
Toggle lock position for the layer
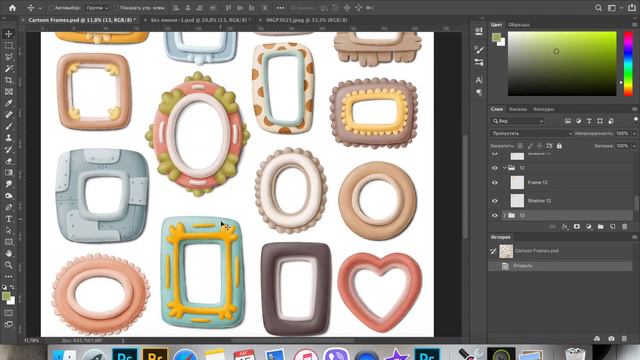[540, 146]
